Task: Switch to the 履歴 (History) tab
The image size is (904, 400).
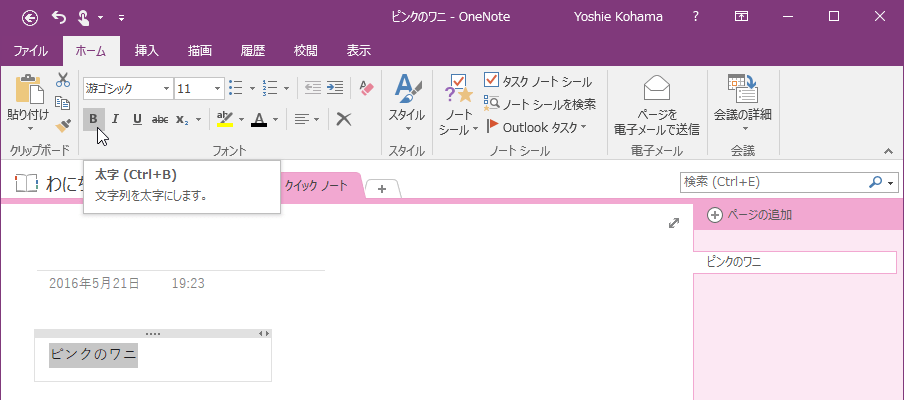Action: pos(253,51)
